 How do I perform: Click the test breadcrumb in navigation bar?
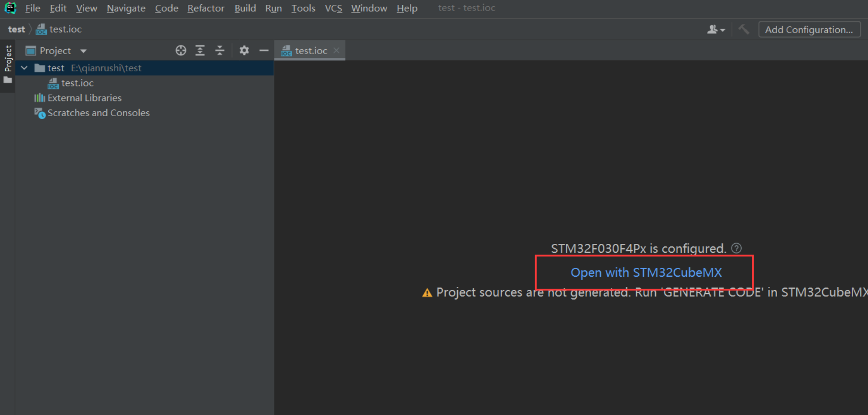coord(16,29)
